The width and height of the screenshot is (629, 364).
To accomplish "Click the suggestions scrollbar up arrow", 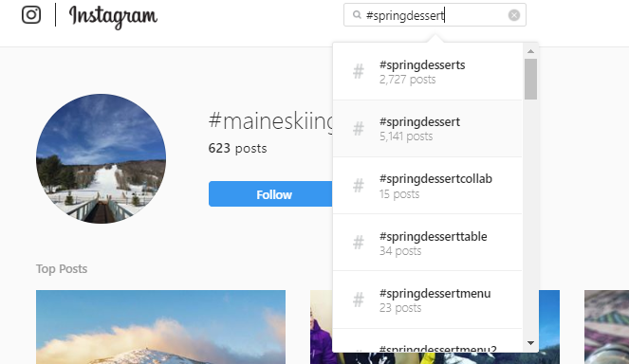I will 530,51.
